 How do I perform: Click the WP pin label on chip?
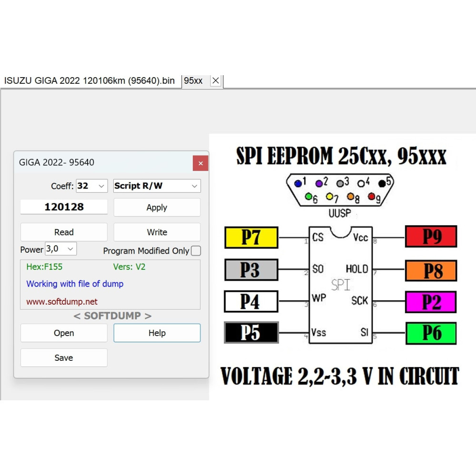pos(319,298)
